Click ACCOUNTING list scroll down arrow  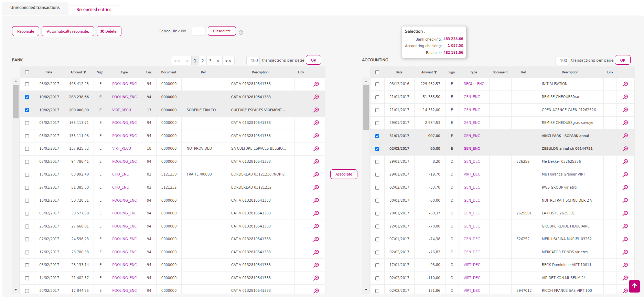(366, 290)
